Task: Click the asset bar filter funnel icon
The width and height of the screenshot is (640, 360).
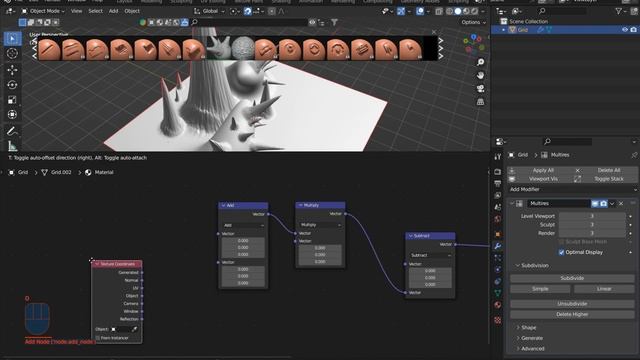Action: [334, 22]
